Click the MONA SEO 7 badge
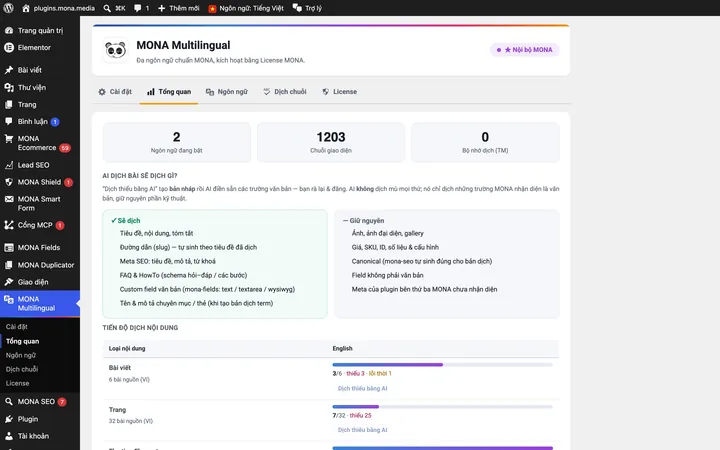Image resolution: width=720 pixels, height=450 pixels. 62,402
